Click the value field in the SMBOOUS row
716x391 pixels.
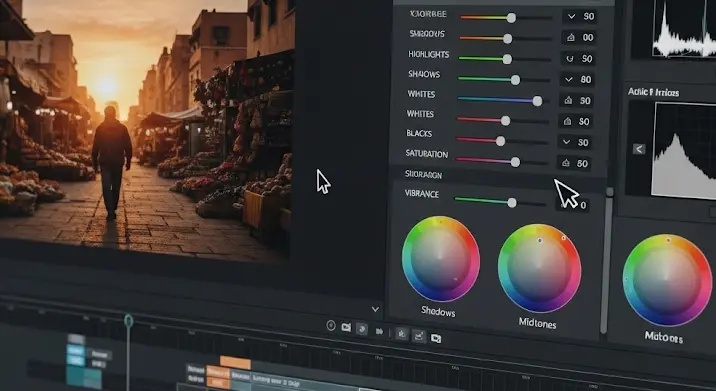pyautogui.click(x=578, y=37)
